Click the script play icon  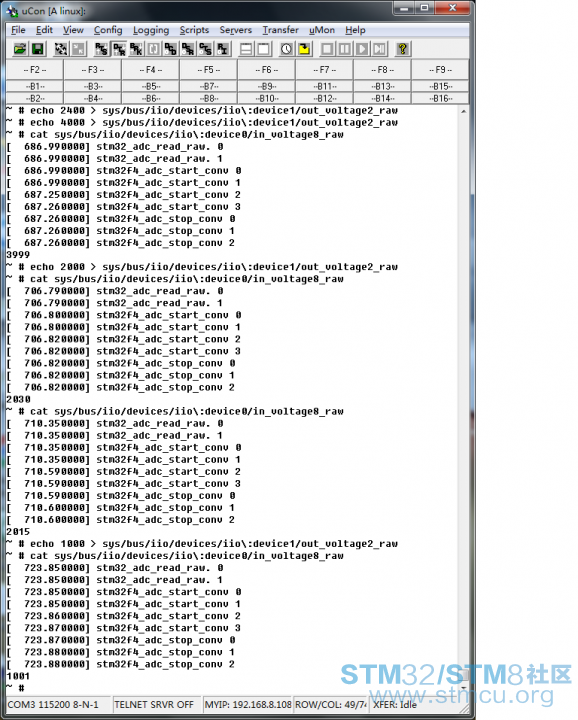(x=362, y=49)
